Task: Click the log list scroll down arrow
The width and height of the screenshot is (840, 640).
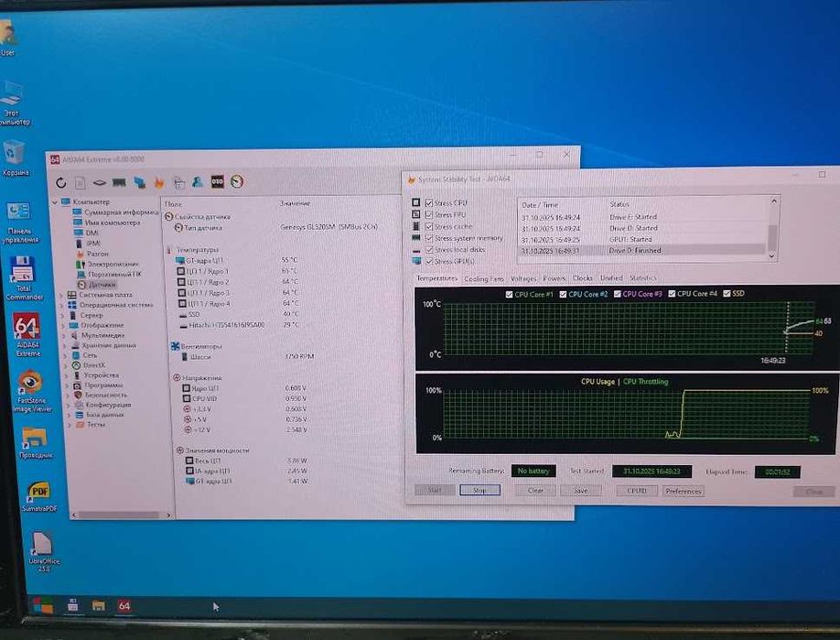Action: click(x=772, y=256)
